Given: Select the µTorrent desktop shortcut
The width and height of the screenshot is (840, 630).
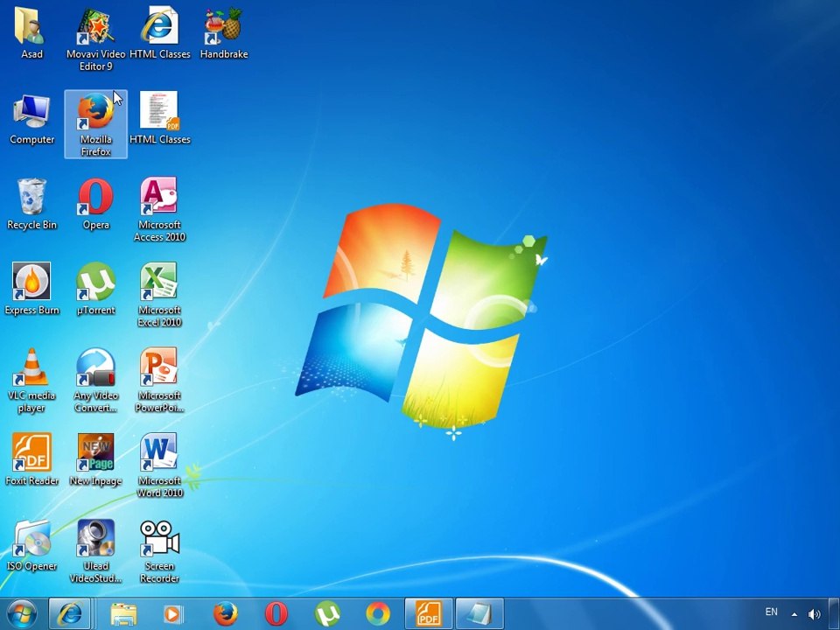Looking at the screenshot, I should coord(96,289).
